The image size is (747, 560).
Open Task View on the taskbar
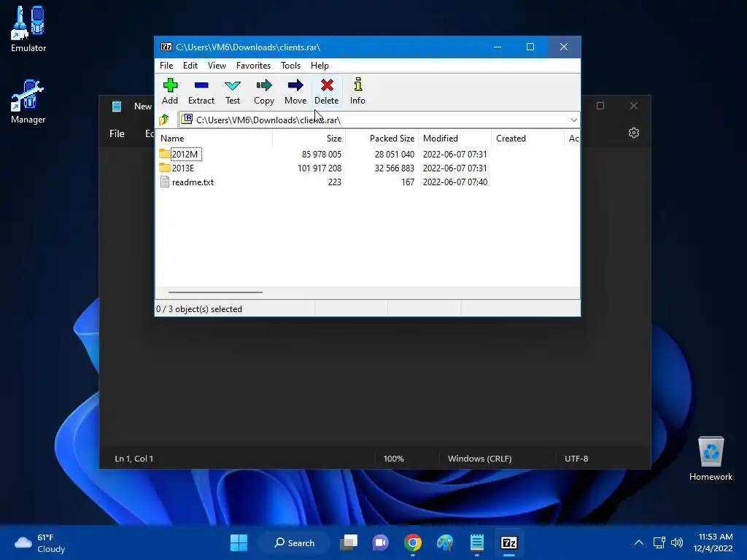pyautogui.click(x=349, y=542)
